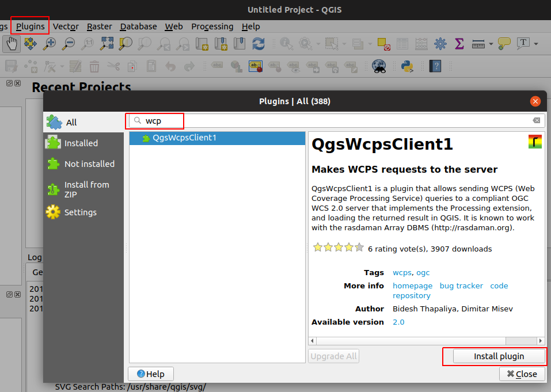Open plugin manager Settings tab
Screen dimensions: 551x392
pyautogui.click(x=83, y=212)
